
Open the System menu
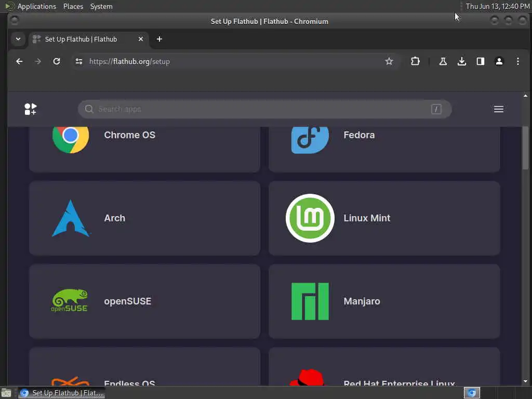pos(101,6)
